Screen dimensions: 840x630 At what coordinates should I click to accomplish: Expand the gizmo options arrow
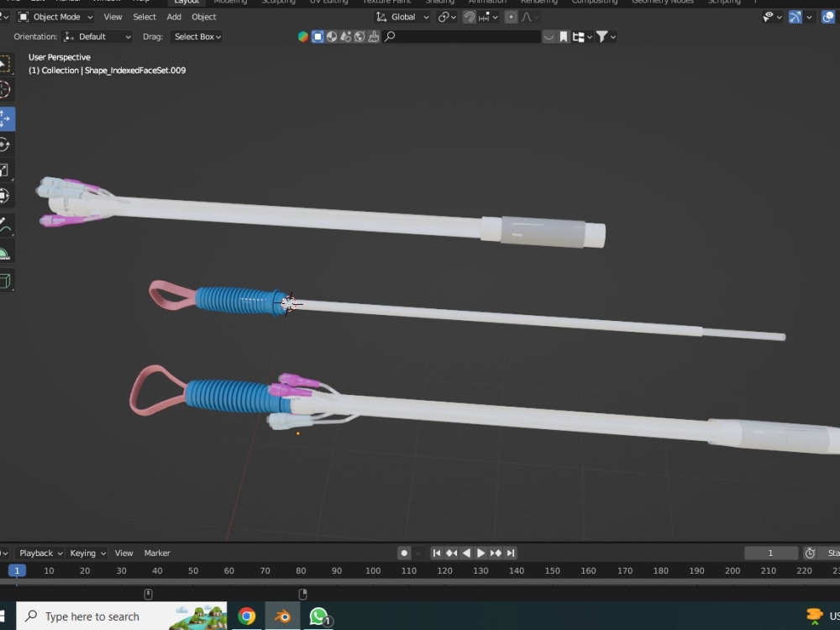coord(809,17)
